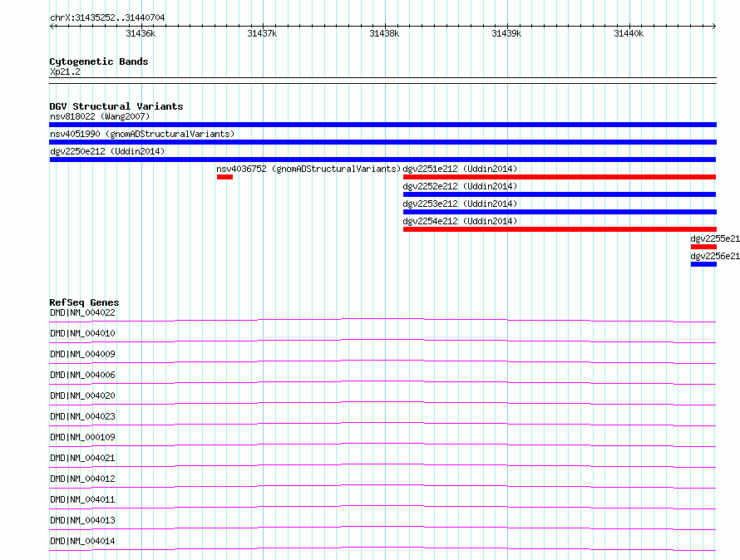Open the nsv4051990 (gnomADStructuralVariants) label
740x560 pixels.
[142, 134]
